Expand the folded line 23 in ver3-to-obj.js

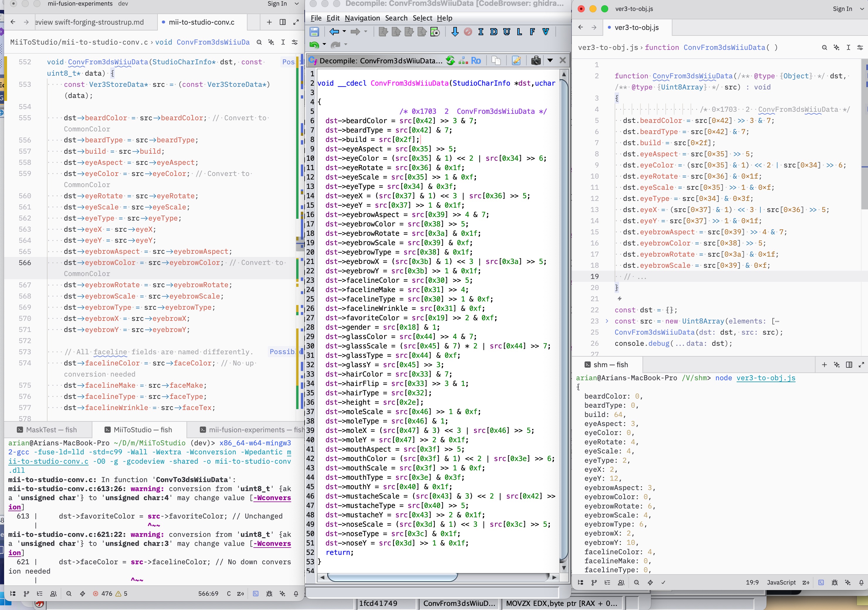607,321
